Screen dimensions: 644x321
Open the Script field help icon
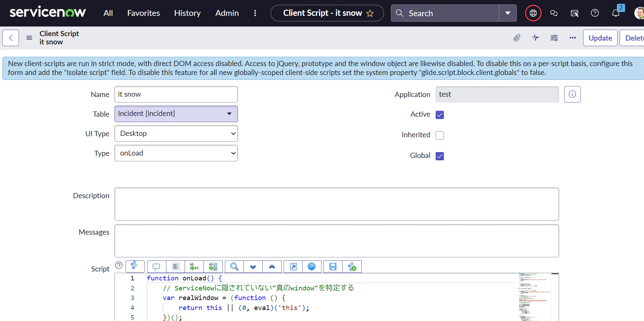pos(119,265)
